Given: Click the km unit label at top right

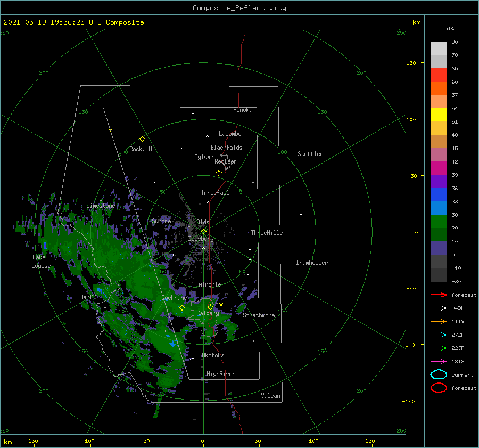Looking at the screenshot, I should click(x=416, y=22).
